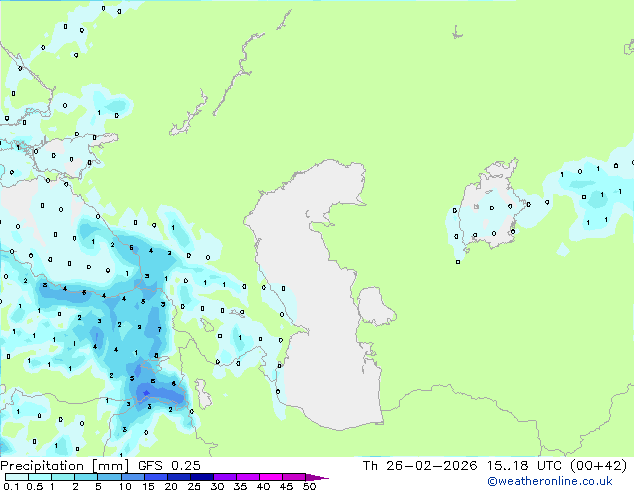634x490 pixels.
Task: Pick the 10–15 mm legend color box
Action: (132, 477)
